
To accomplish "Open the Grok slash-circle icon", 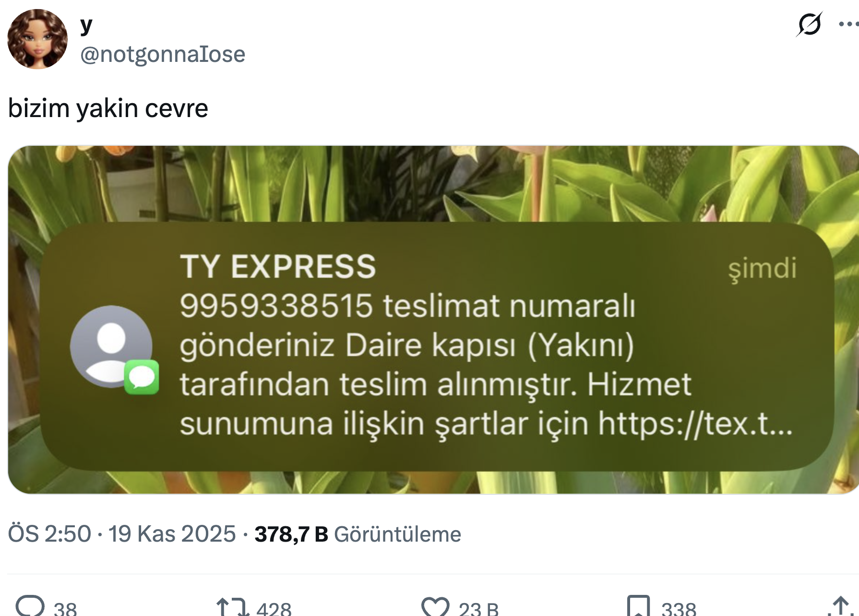I will click(x=809, y=24).
